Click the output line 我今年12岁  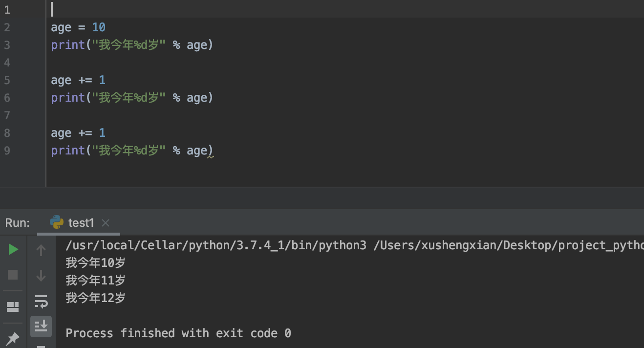pos(96,298)
